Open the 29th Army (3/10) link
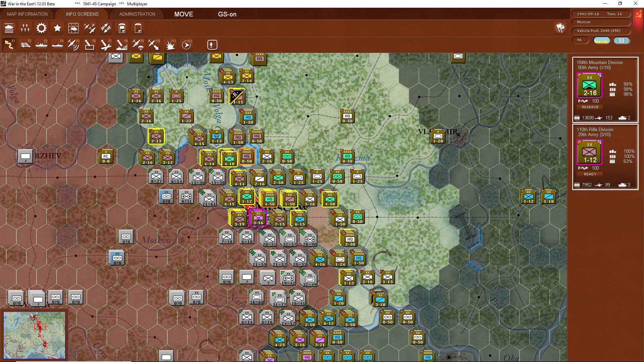 (594, 135)
